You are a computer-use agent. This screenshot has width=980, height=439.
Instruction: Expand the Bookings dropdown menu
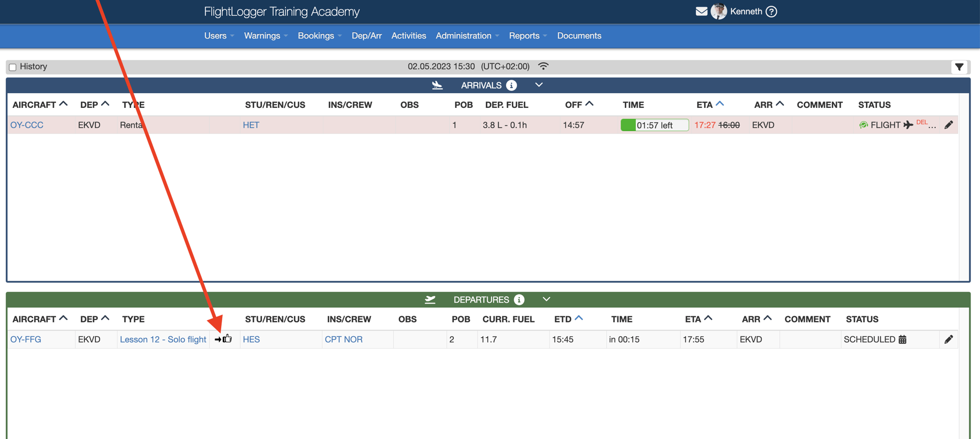coord(319,36)
